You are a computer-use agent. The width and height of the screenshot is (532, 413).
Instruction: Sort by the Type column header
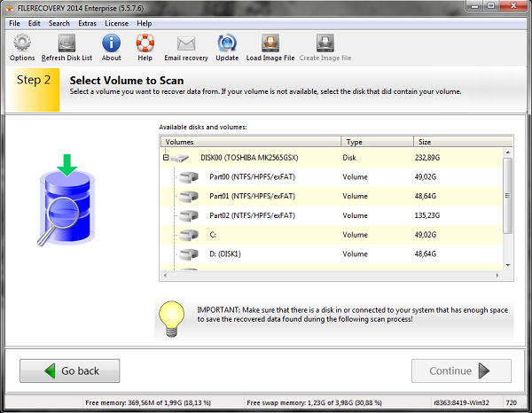(x=378, y=142)
